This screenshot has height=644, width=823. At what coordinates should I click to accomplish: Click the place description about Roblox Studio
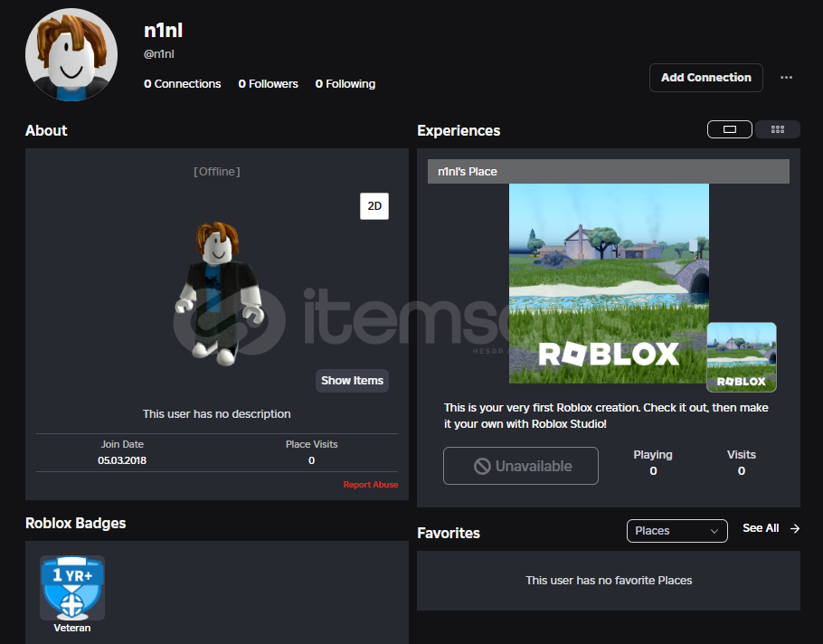(606, 416)
